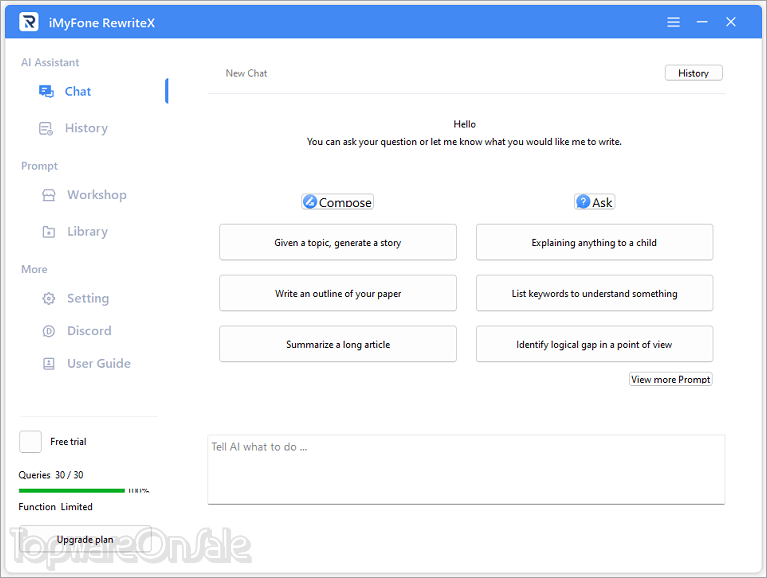Click the Compose heading label
Image resolution: width=767 pixels, height=578 pixels.
pyautogui.click(x=345, y=202)
